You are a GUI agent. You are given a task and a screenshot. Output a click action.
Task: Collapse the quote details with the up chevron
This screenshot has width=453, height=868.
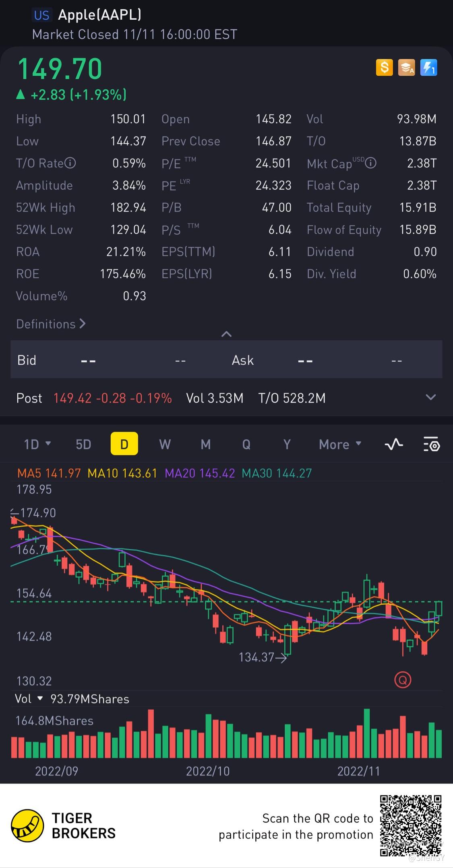coord(226,334)
